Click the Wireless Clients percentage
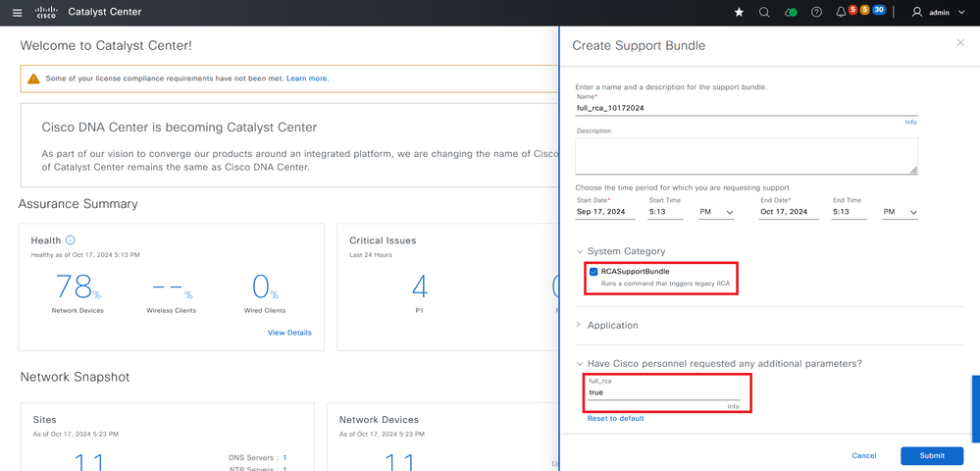 point(172,290)
